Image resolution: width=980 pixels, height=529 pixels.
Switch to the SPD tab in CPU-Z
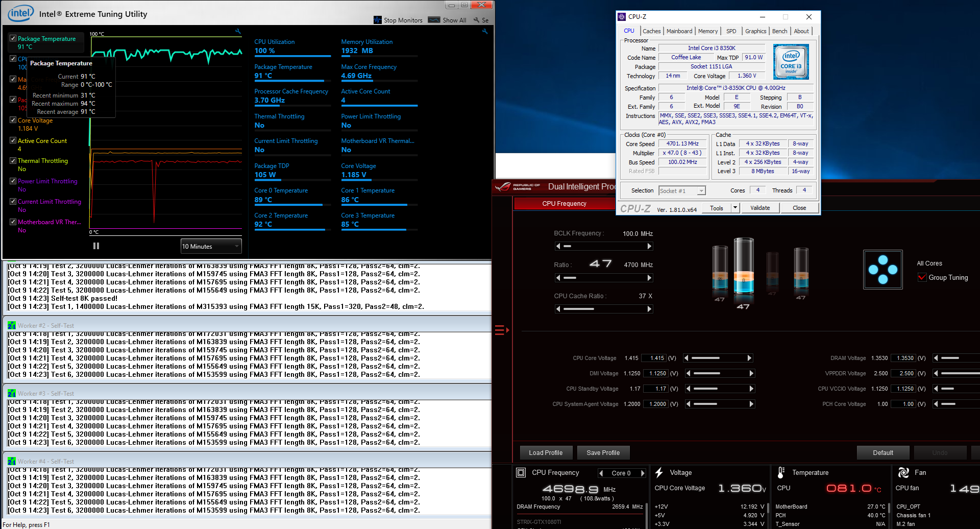pos(731,31)
